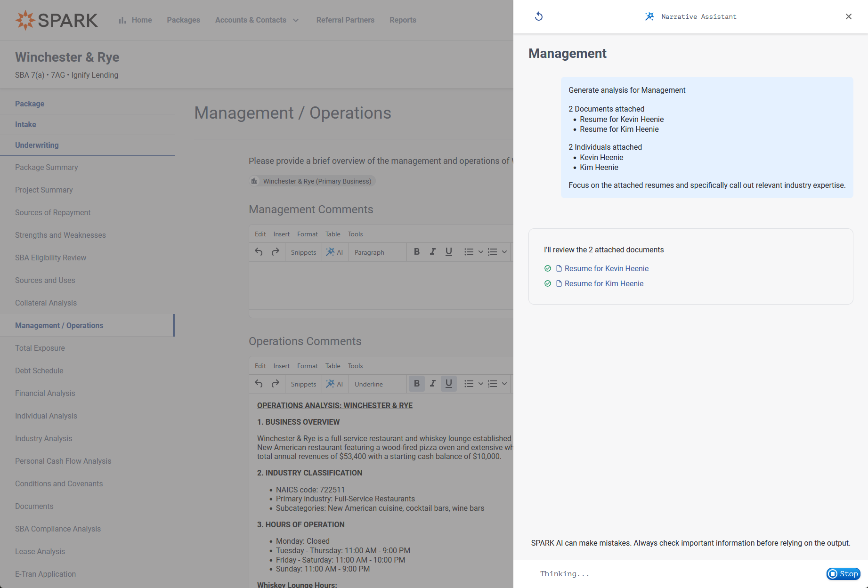Image resolution: width=868 pixels, height=588 pixels.
Task: Open Edit menu in Management Comments editor
Action: pyautogui.click(x=260, y=234)
